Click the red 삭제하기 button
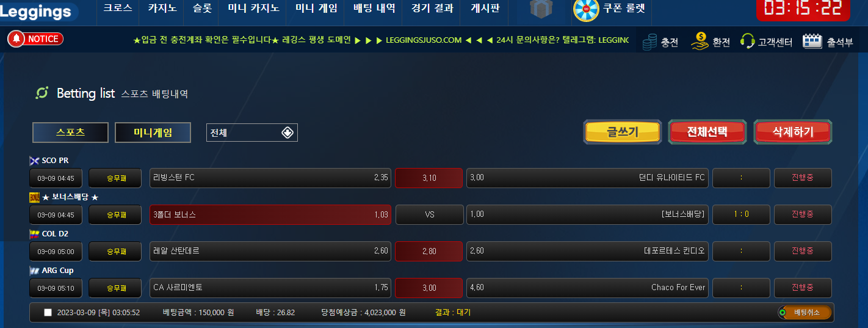 coord(793,132)
